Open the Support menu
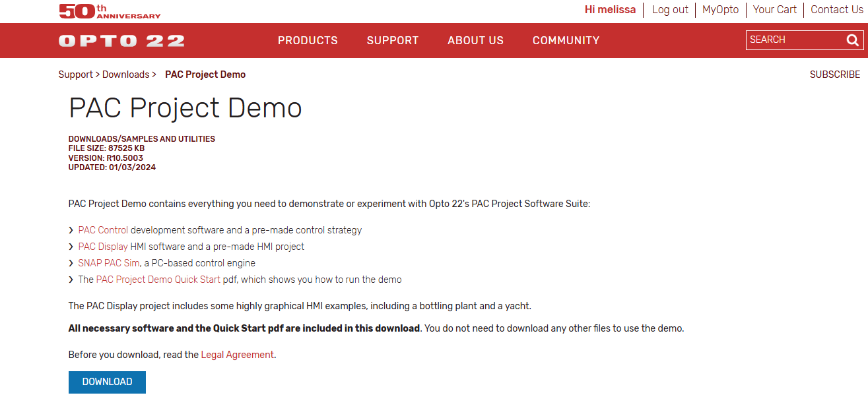Screen dimensions: 868x418 click(x=393, y=40)
